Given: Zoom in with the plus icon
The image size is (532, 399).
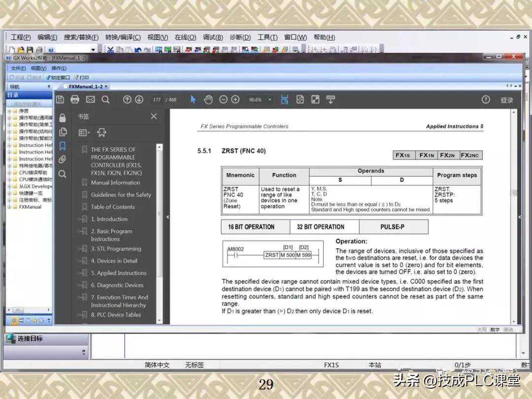Looking at the screenshot, I should coord(235,100).
